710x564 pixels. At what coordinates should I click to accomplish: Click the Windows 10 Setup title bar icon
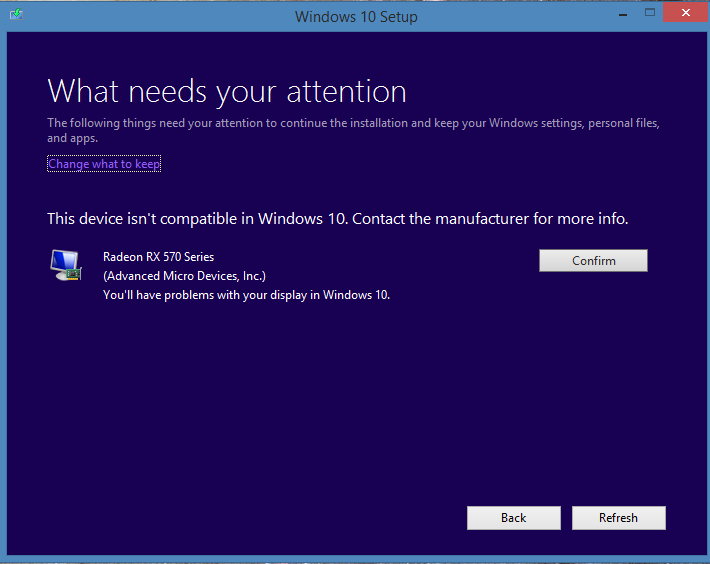click(x=16, y=14)
